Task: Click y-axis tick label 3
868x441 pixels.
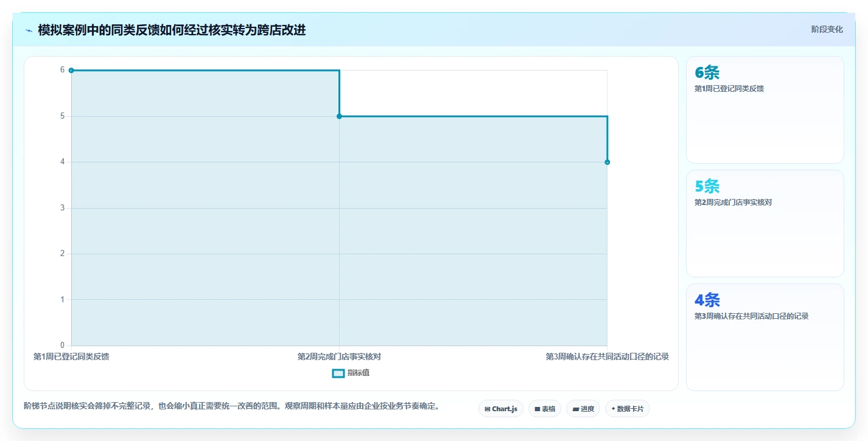Action: 62,208
